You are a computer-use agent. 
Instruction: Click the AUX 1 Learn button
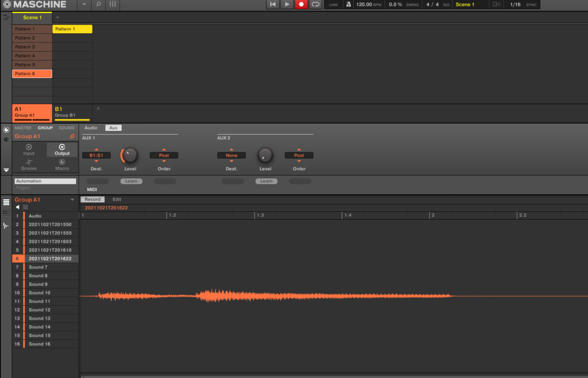pos(131,181)
